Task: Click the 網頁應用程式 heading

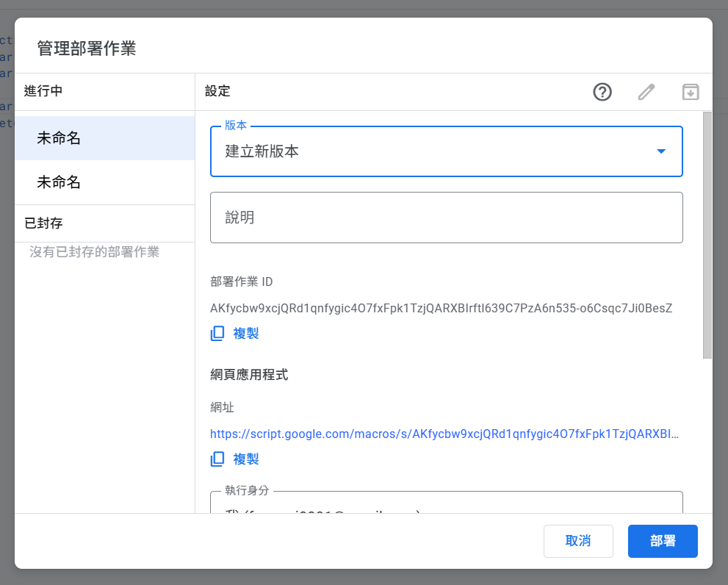Action: click(x=249, y=375)
